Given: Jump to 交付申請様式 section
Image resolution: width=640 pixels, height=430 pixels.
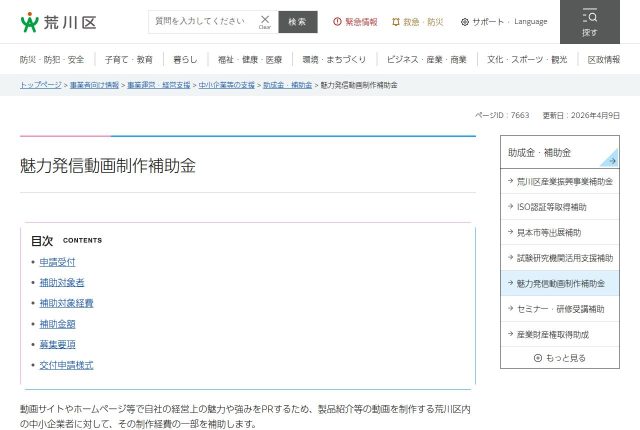Looking at the screenshot, I should pyautogui.click(x=66, y=365).
